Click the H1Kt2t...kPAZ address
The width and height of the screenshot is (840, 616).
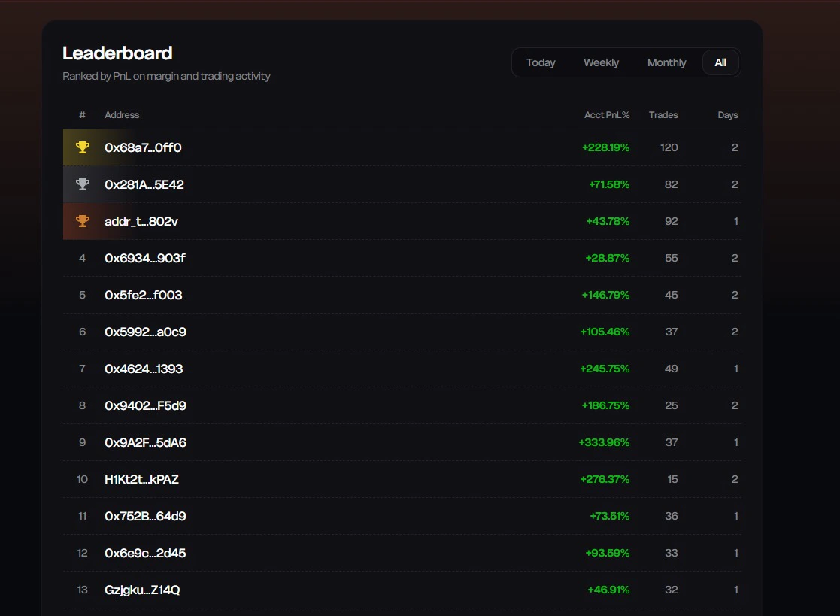tap(141, 479)
